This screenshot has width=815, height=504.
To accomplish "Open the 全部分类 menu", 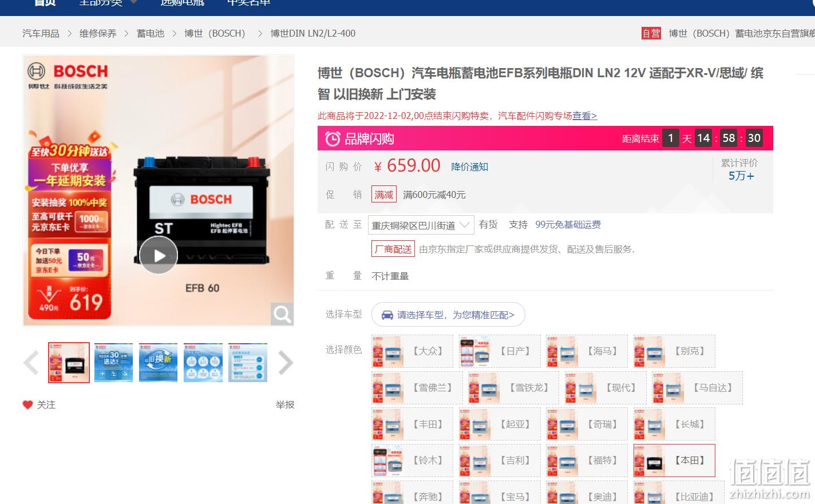I will 108,3.
